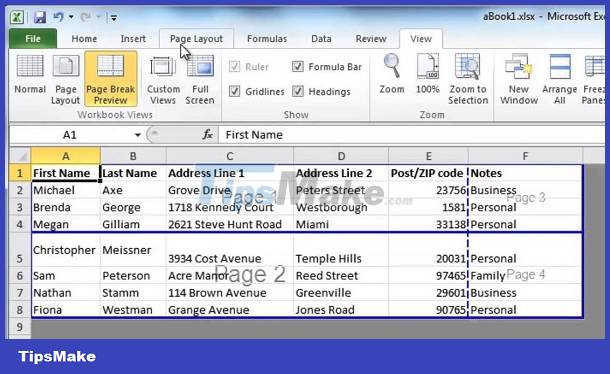Click the ZIP value 33138
The width and height of the screenshot is (610, 374).
pyautogui.click(x=428, y=225)
